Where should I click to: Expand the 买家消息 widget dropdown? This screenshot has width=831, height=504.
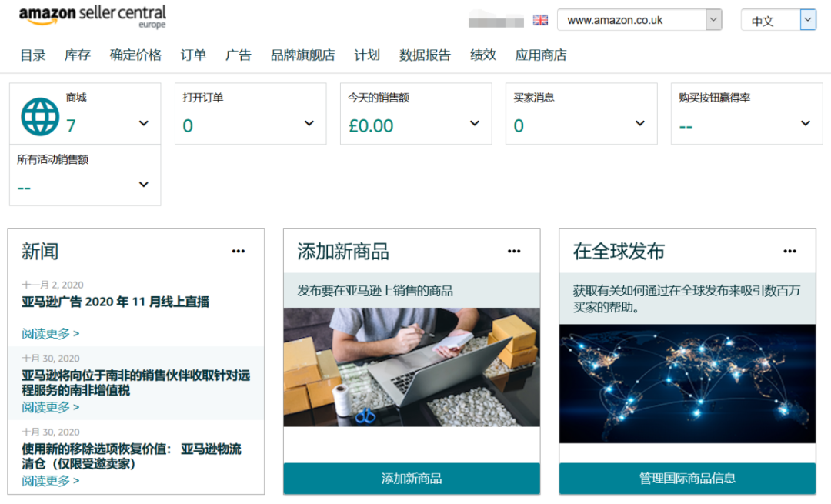(639, 123)
